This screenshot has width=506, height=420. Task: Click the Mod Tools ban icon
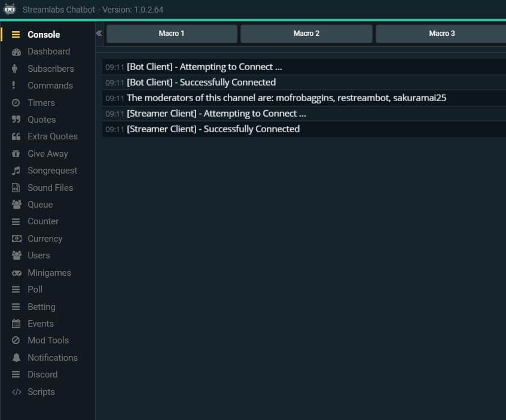tap(16, 340)
